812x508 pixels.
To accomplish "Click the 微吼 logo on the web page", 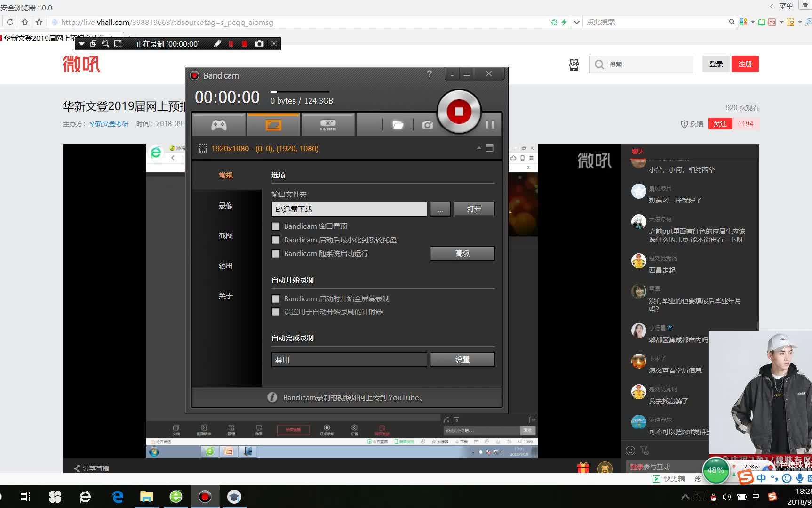I will pyautogui.click(x=81, y=64).
